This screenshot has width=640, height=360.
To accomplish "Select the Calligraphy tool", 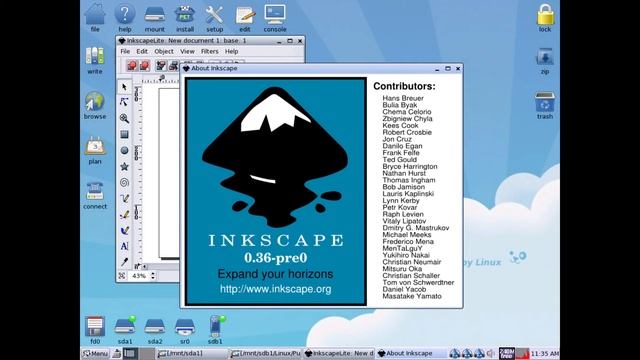I will pos(124,230).
